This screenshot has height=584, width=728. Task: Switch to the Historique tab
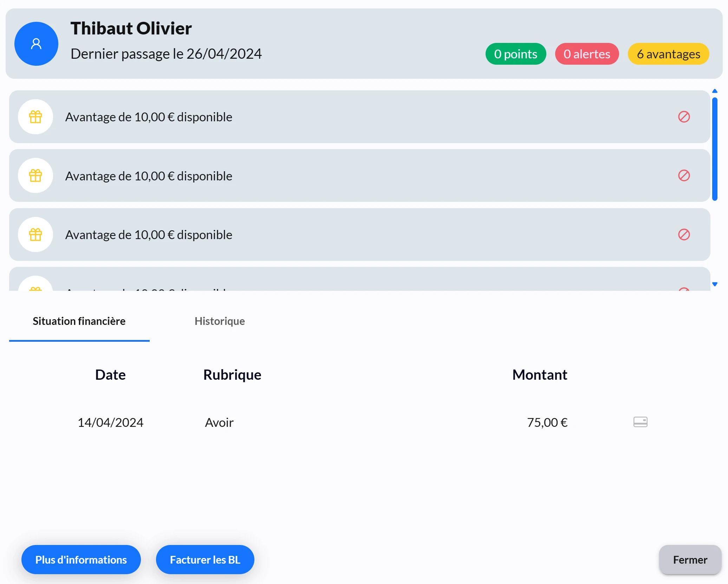click(x=220, y=321)
